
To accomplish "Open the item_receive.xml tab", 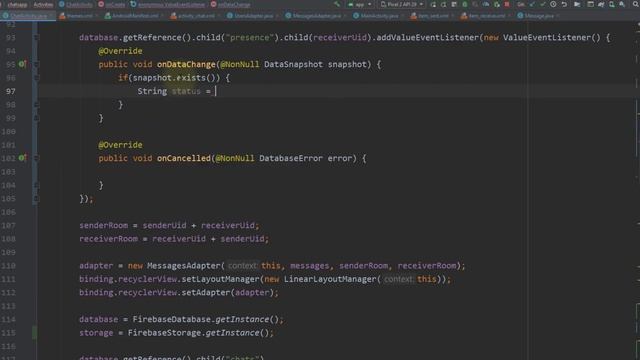I will point(485,16).
